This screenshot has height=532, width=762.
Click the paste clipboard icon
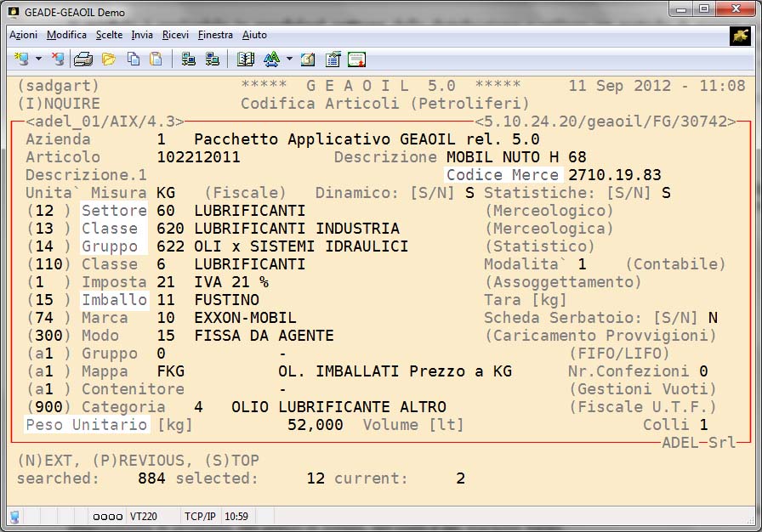156,59
